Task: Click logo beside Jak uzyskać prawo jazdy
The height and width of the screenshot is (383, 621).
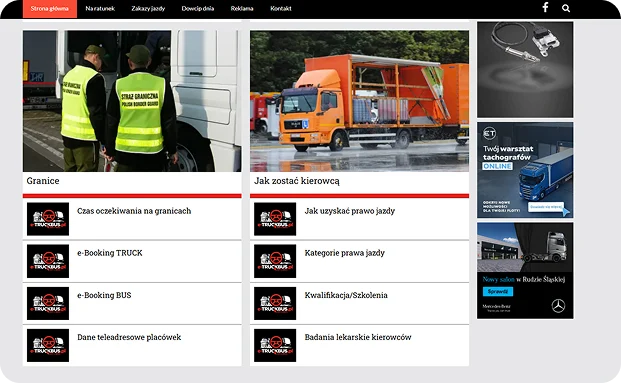Action: tap(275, 219)
